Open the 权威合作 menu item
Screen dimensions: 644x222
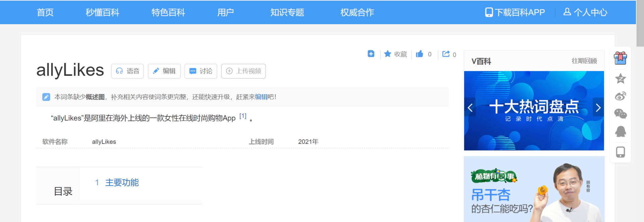pyautogui.click(x=357, y=12)
